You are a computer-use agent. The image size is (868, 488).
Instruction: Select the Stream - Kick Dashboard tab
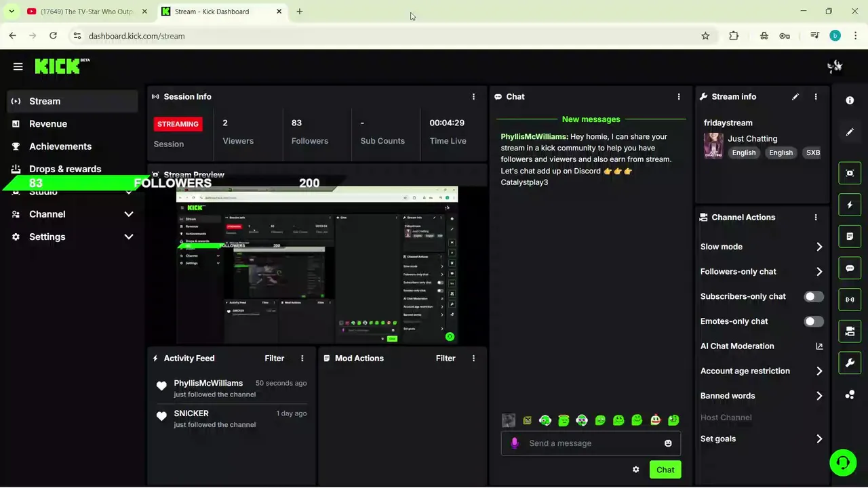tap(223, 12)
